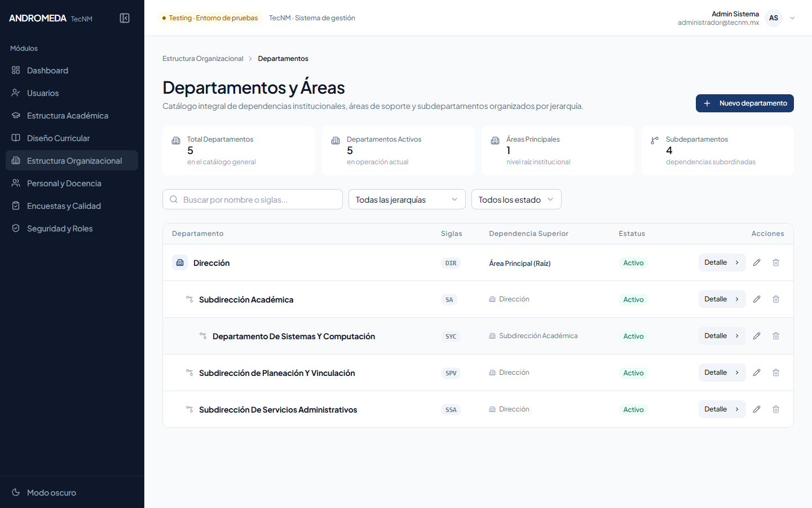This screenshot has height=508, width=812.
Task: Edit Subdirección de Planeación Y Vinculación pencil
Action: 757,373
